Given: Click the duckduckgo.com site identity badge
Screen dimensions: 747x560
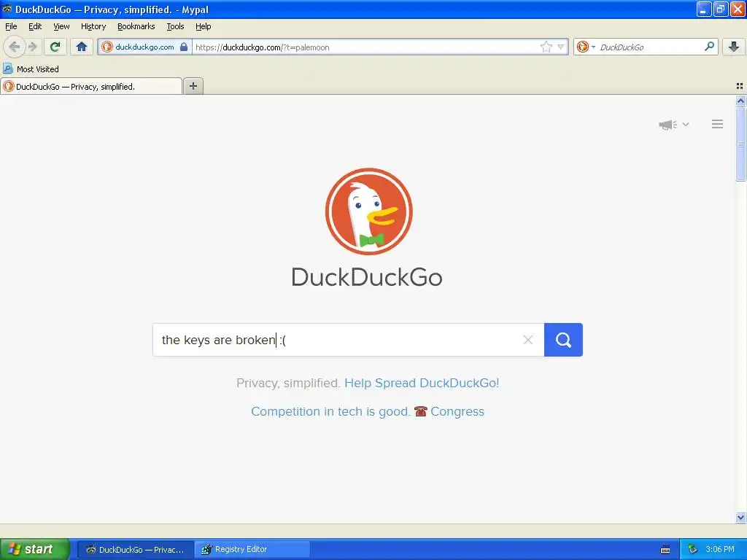Looking at the screenshot, I should click(x=144, y=47).
